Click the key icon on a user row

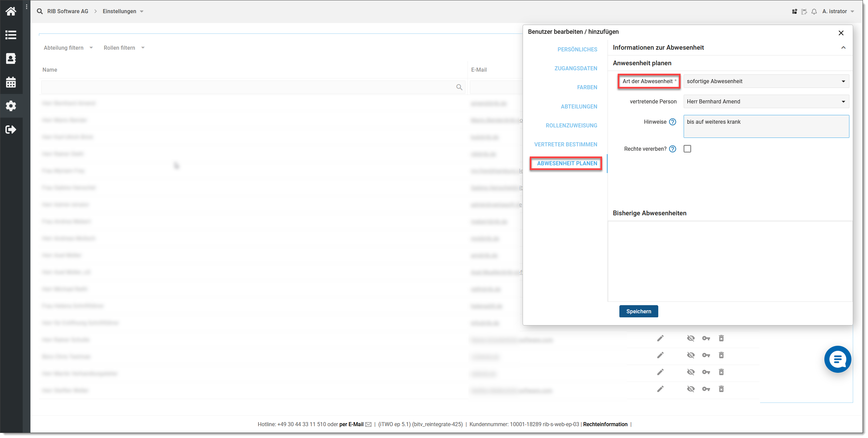pos(706,338)
